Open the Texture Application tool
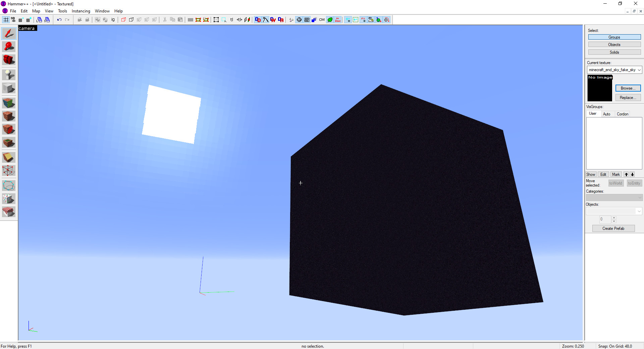This screenshot has height=349, width=644. (x=9, y=103)
